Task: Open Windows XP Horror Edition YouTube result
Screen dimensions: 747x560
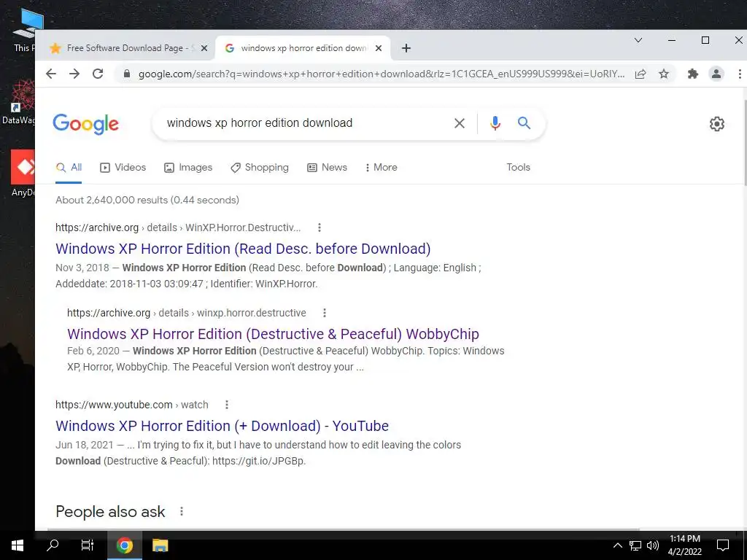Action: 222,426
